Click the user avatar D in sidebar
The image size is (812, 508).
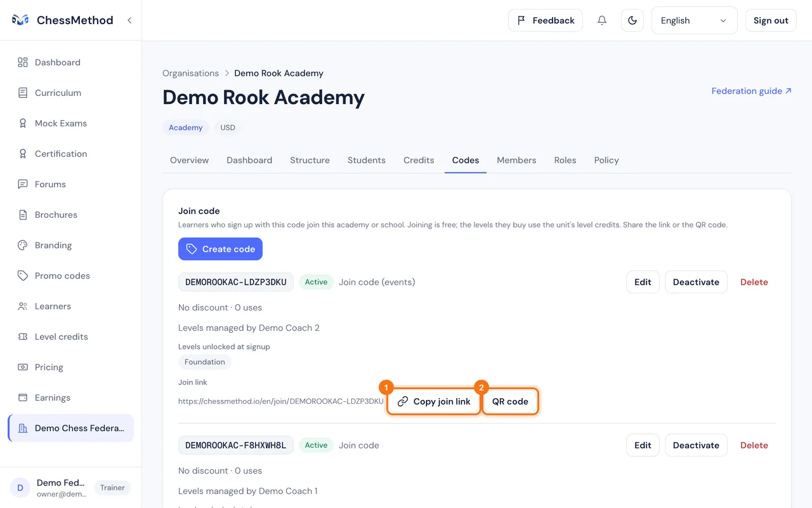coord(20,488)
